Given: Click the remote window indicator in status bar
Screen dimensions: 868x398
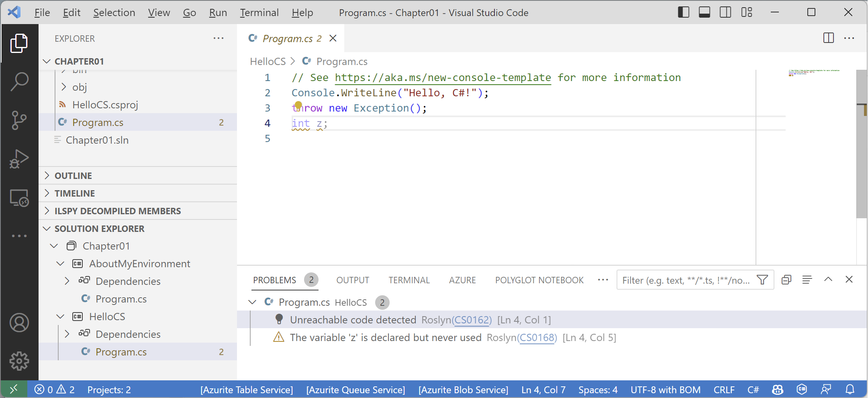Looking at the screenshot, I should tap(14, 389).
